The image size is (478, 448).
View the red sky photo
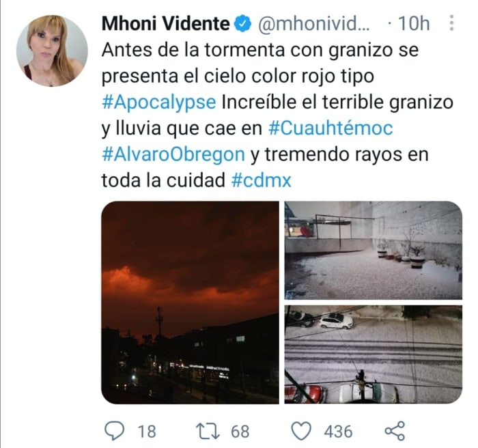pos(190,303)
